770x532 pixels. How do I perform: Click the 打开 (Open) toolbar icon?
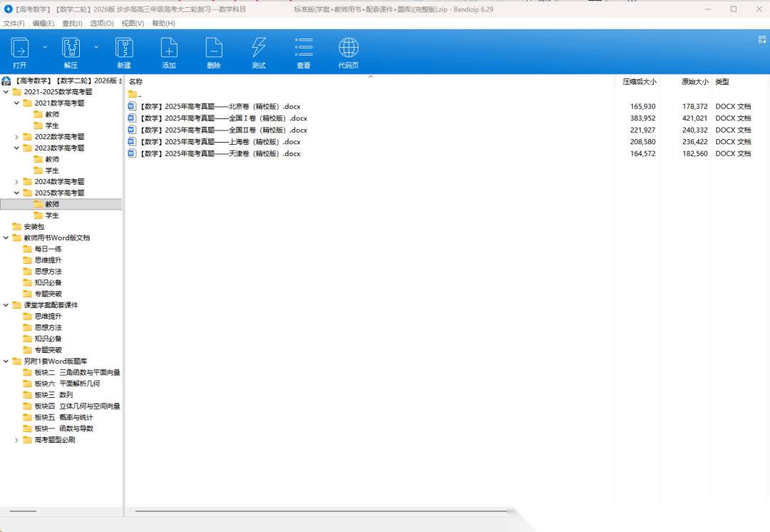[20, 48]
